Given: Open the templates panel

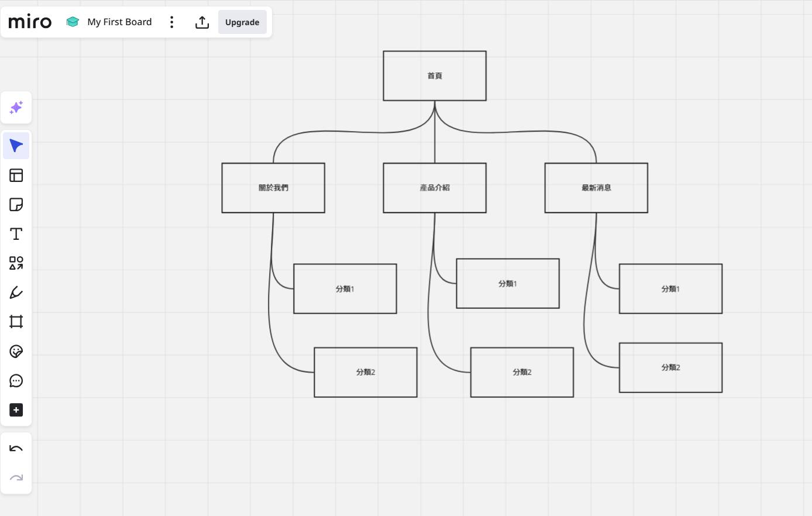Looking at the screenshot, I should pos(16,176).
